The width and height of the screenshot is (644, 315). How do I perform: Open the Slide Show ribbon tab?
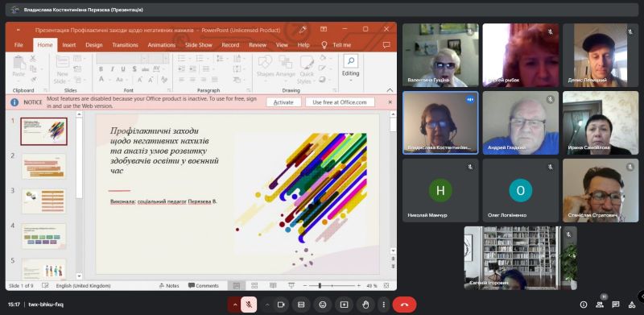[198, 45]
